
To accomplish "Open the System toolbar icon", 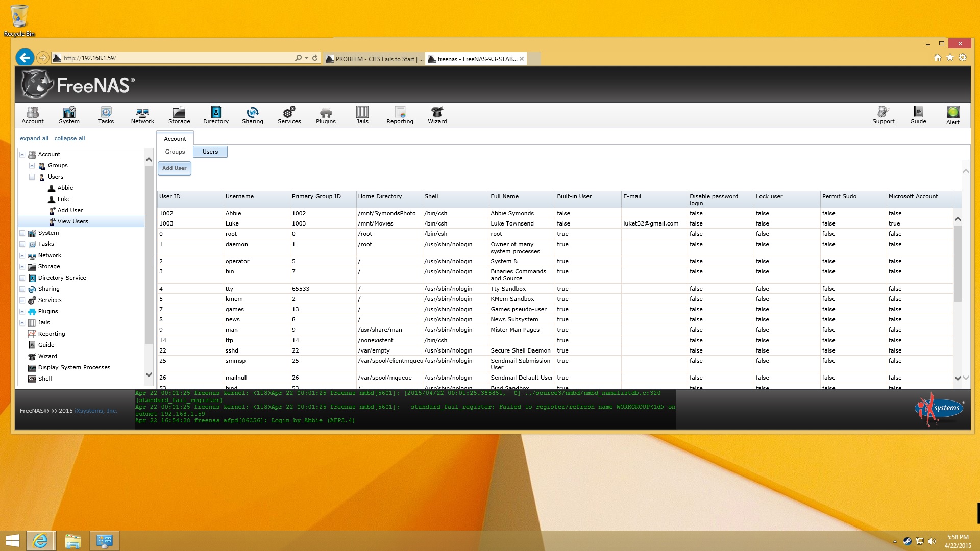I will pyautogui.click(x=69, y=115).
